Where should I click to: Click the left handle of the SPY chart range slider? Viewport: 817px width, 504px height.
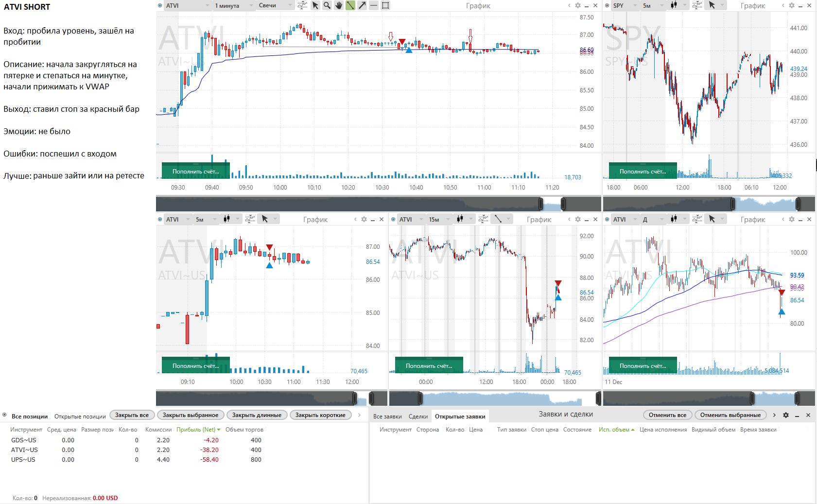coord(732,204)
